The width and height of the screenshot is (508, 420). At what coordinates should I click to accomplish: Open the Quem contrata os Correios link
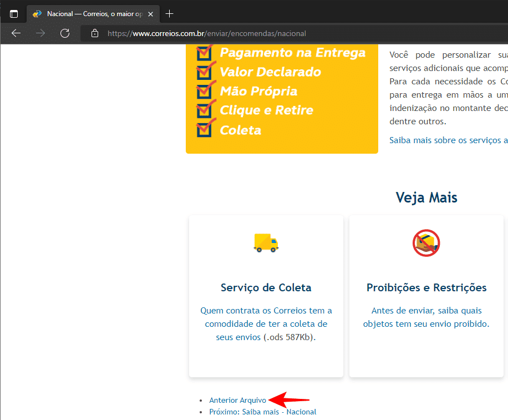266,324
